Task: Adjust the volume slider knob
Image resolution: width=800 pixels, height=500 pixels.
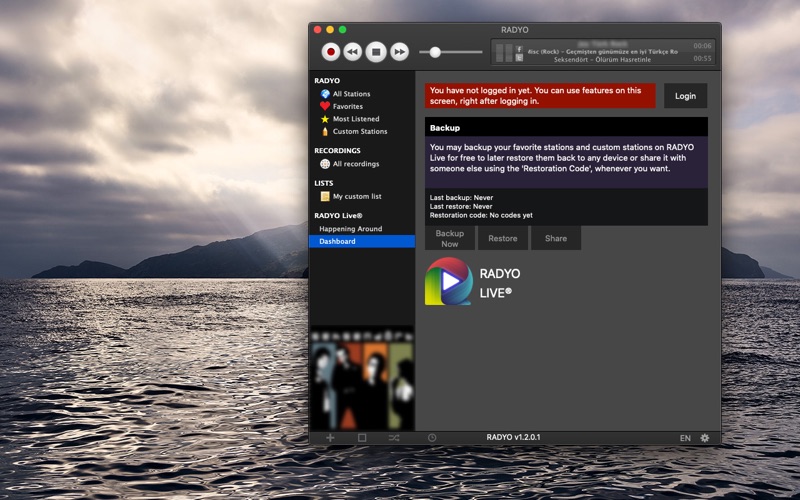Action: point(435,52)
